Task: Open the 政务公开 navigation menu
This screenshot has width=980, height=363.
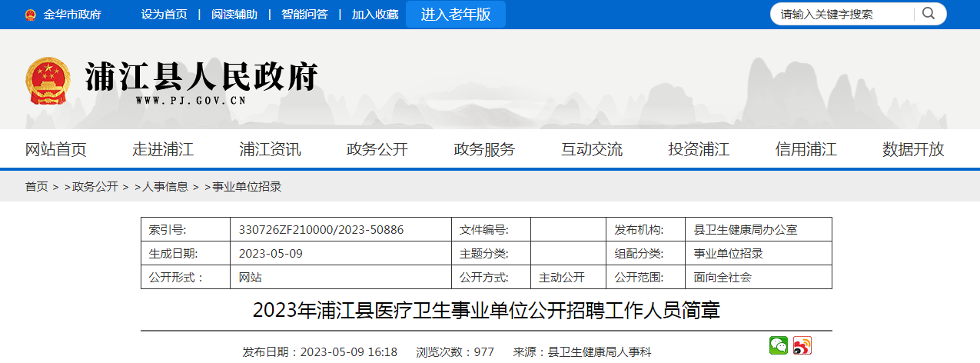Action: click(377, 149)
